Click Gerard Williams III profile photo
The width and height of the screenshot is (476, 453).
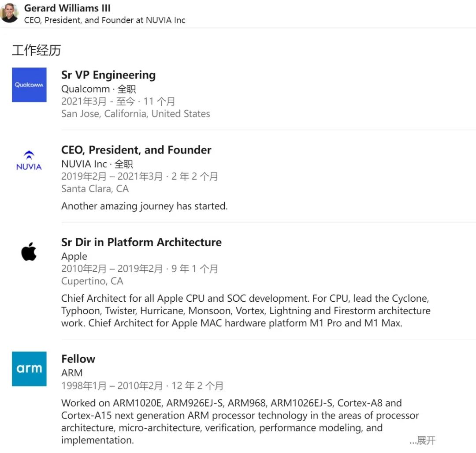point(9,13)
